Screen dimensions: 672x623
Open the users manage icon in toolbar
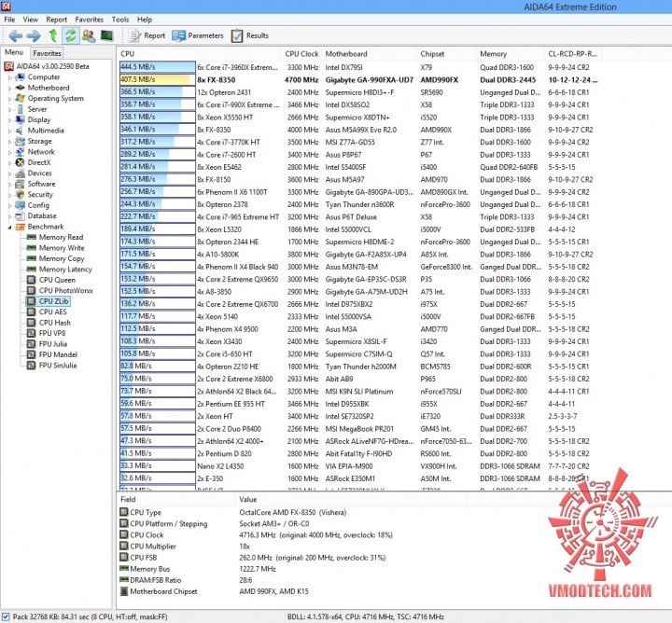(x=89, y=35)
